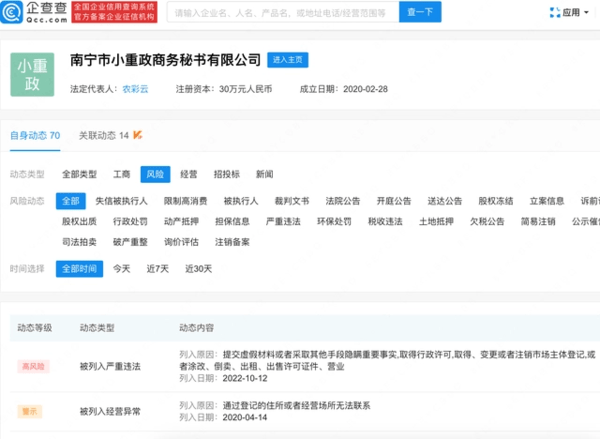600x439 pixels.
Task: Filter by 土地抵押
Action: click(x=436, y=222)
